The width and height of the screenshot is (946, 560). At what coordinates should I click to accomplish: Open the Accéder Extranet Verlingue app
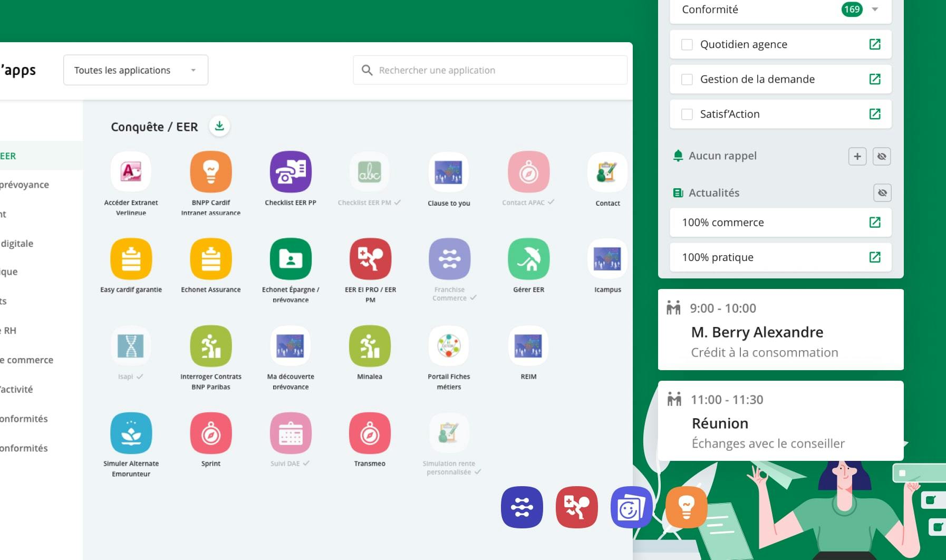point(131,172)
